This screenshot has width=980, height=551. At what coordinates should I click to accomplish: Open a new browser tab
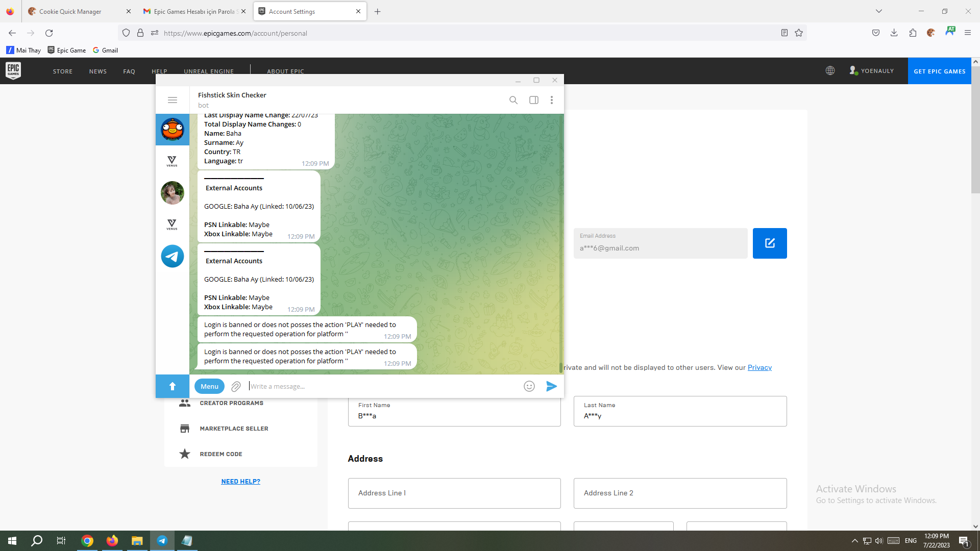coord(378,11)
